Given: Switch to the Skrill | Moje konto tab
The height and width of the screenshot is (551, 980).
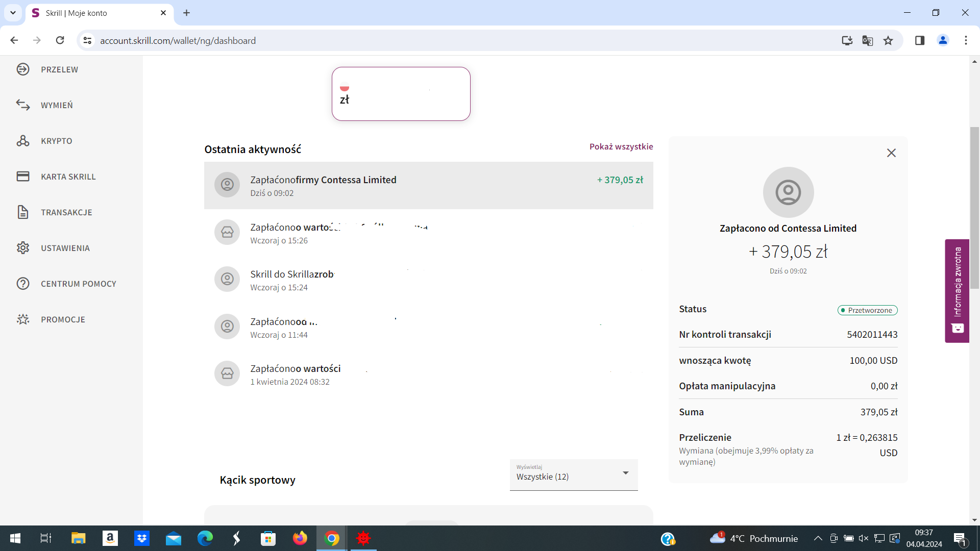Looking at the screenshot, I should click(100, 13).
